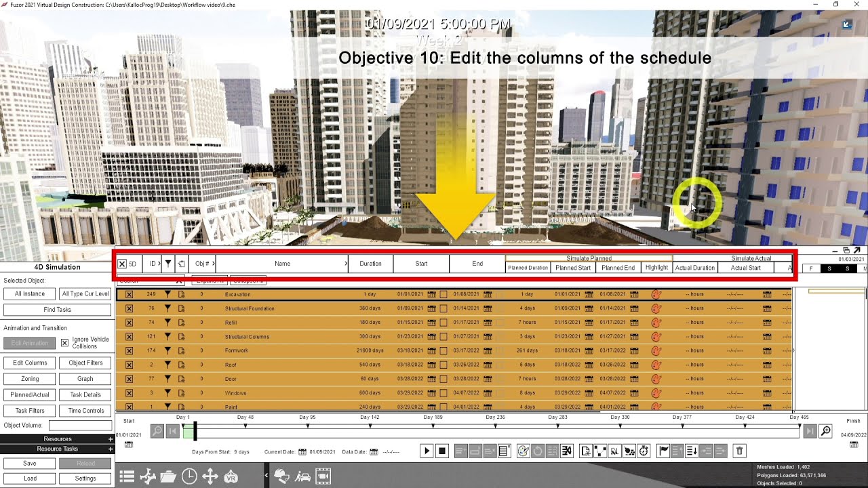The image size is (868, 488).
Task: Click the Planned Start column header
Action: (573, 268)
